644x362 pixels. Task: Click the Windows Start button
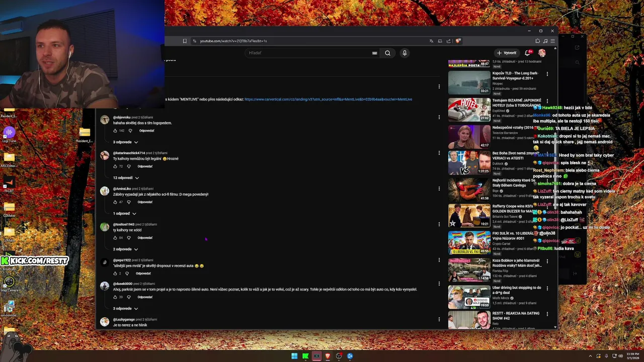[x=294, y=356]
